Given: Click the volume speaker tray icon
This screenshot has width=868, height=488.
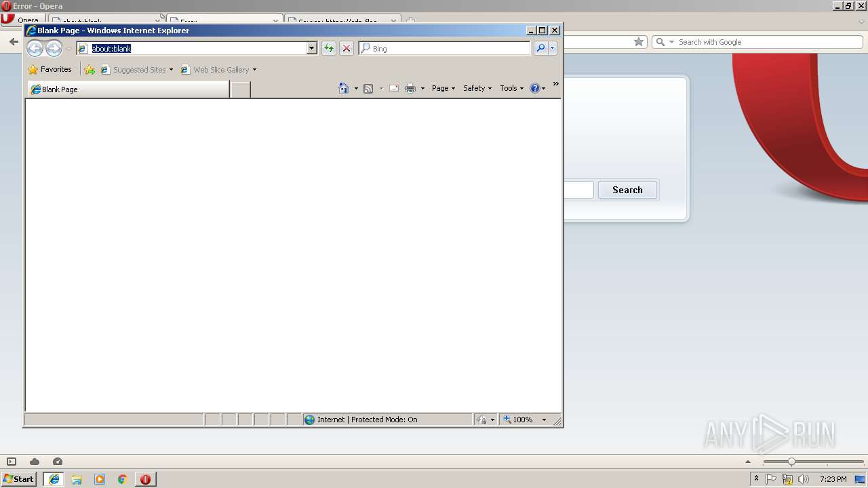Looking at the screenshot, I should [x=804, y=479].
